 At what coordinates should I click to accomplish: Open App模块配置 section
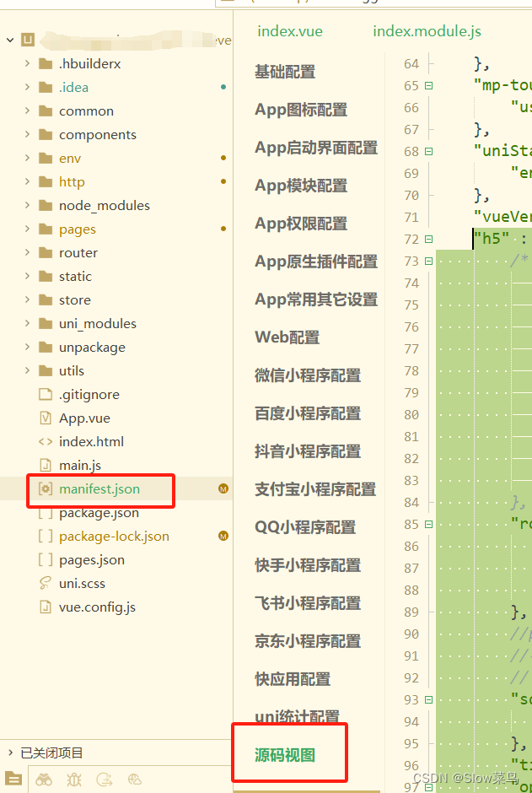pyautogui.click(x=301, y=186)
